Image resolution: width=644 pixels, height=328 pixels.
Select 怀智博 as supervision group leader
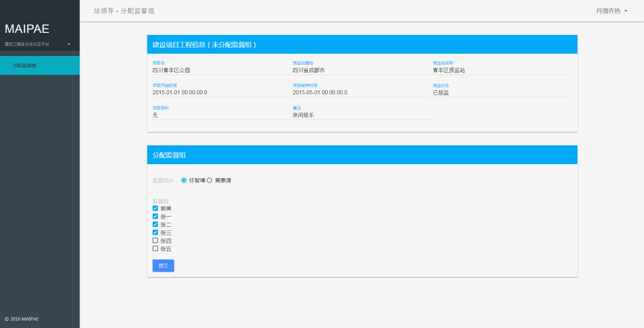coord(184,180)
